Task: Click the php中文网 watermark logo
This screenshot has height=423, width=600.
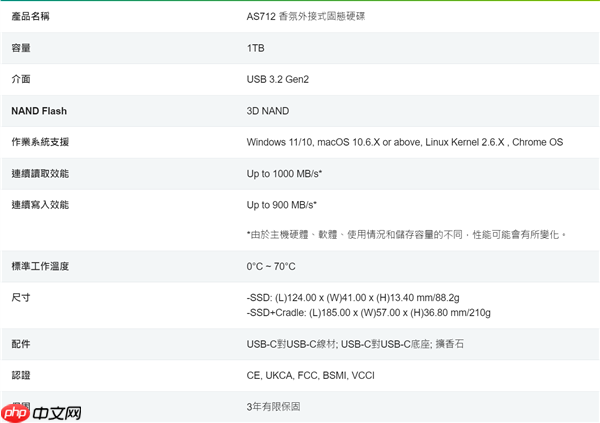Action: [42, 412]
